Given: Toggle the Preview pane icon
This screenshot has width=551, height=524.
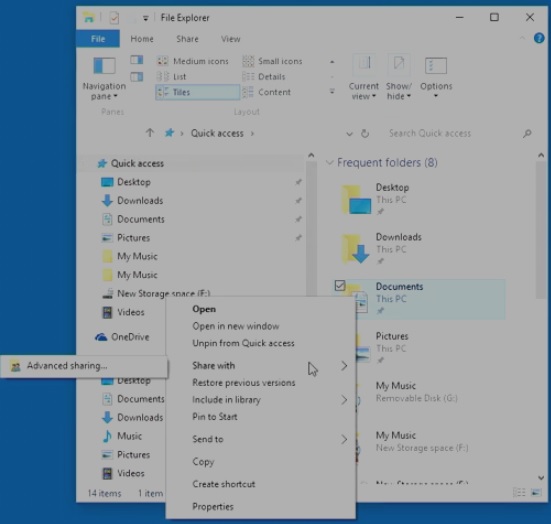Looking at the screenshot, I should pos(137,60).
